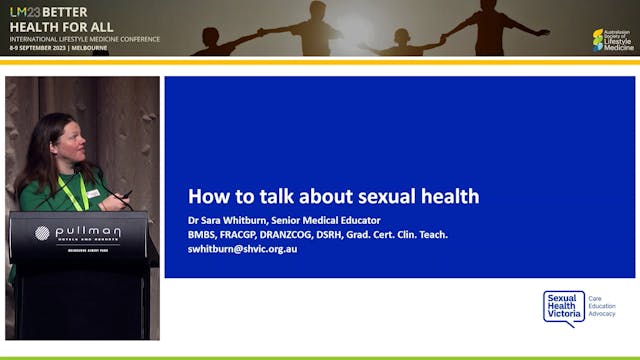
Task: Click the Australasian Society of Lifestyle Medicine logo
Action: pyautogui.click(x=613, y=40)
